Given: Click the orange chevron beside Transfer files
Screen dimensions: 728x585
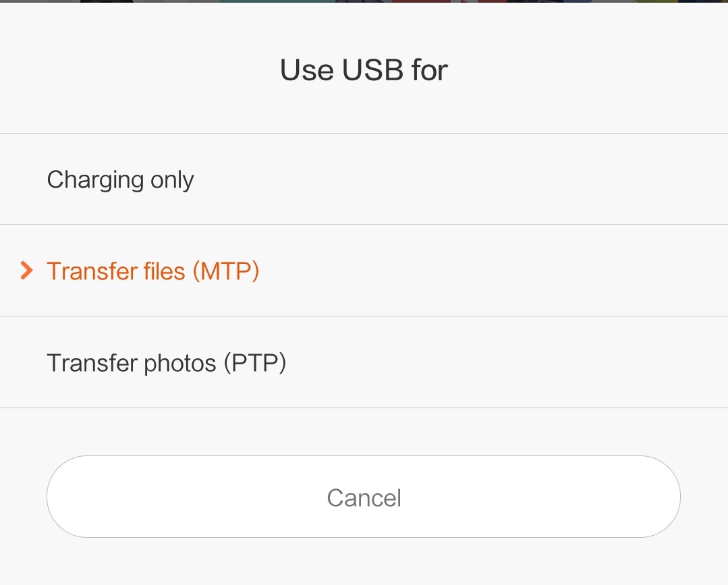Looking at the screenshot, I should coord(27,271).
